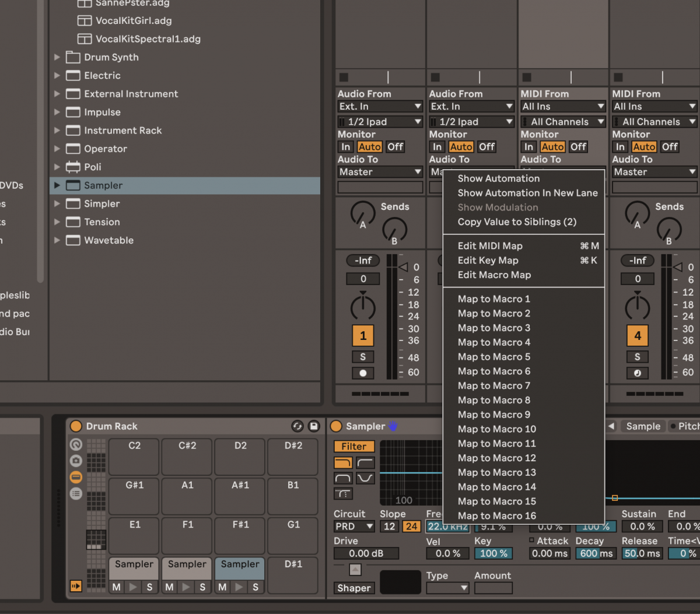Preview the selected blue Sampler pad
Image resolution: width=700 pixels, height=614 pixels.
[x=239, y=587]
